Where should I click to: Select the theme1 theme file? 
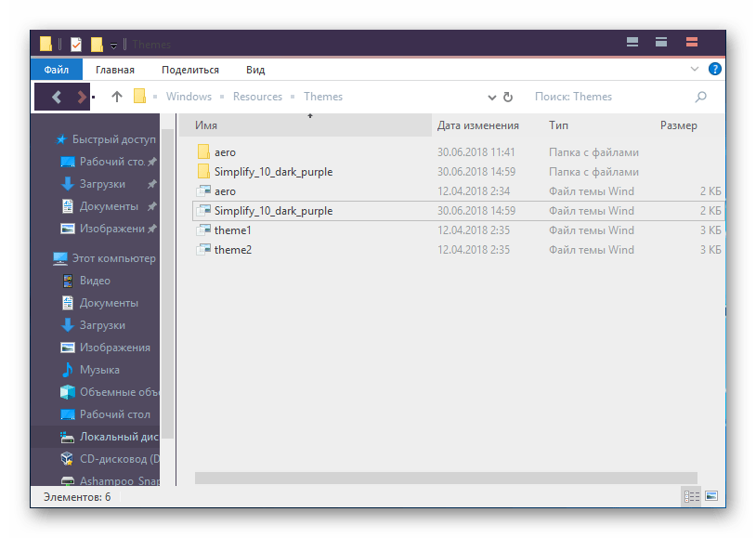pos(232,230)
